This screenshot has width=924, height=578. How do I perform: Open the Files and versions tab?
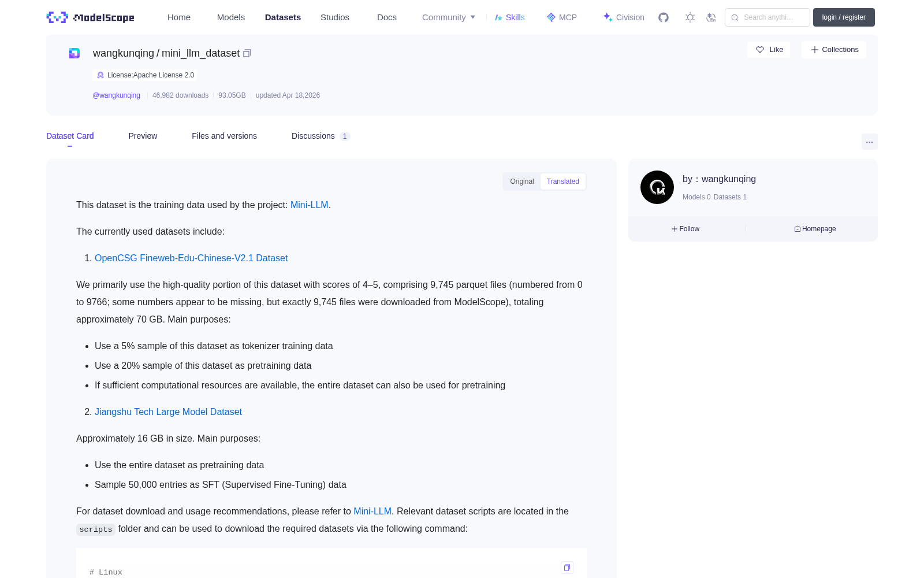pos(224,136)
